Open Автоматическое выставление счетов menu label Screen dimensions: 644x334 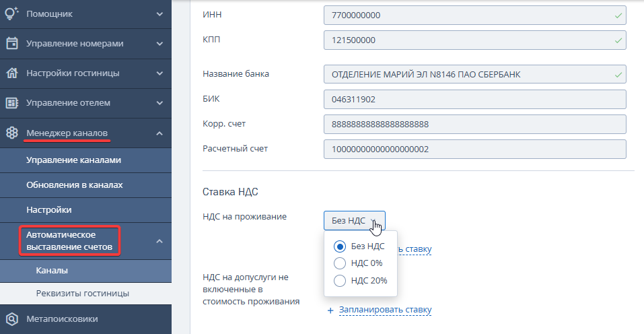point(69,241)
